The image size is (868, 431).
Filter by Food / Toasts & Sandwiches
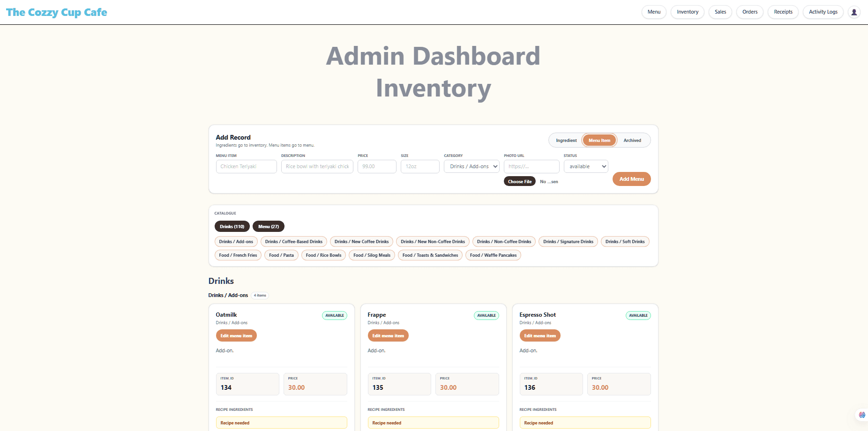(x=430, y=255)
